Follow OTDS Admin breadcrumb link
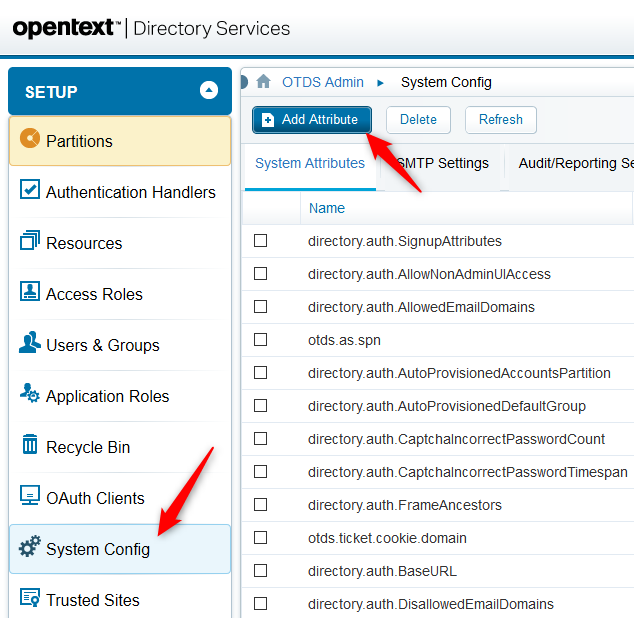This screenshot has height=618, width=634. (323, 82)
